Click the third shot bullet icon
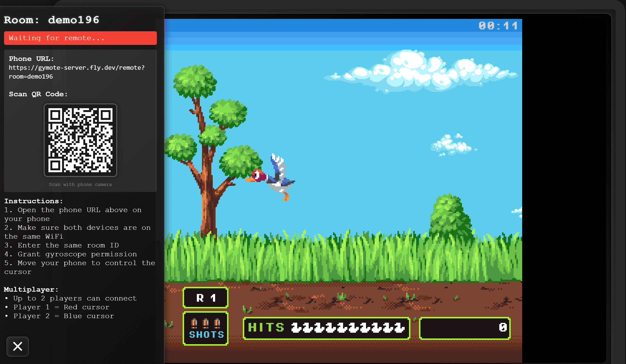 [x=216, y=322]
